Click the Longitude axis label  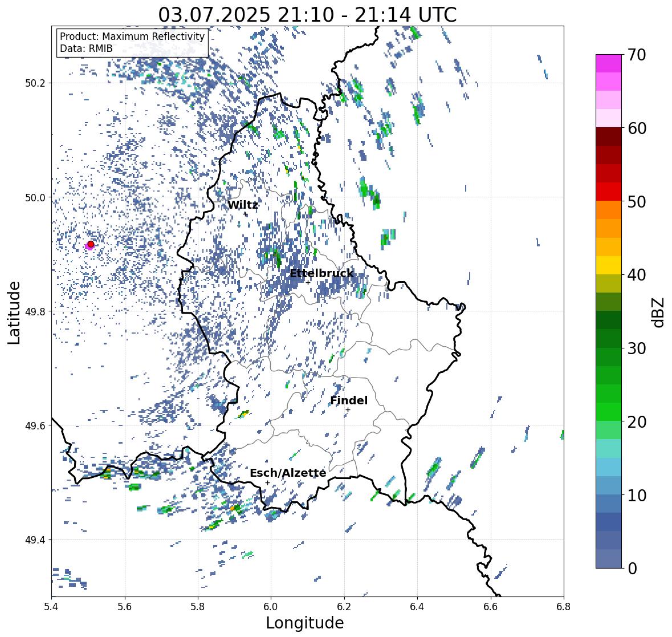pos(305,623)
